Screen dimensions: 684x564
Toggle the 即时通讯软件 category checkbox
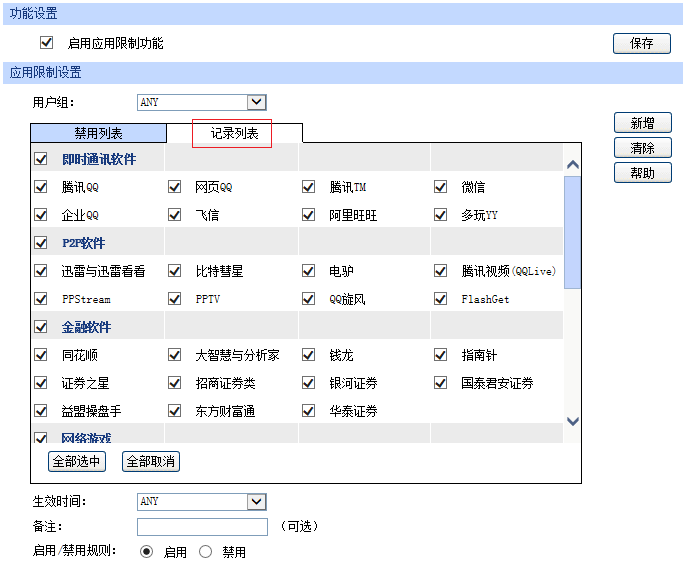pos(41,159)
